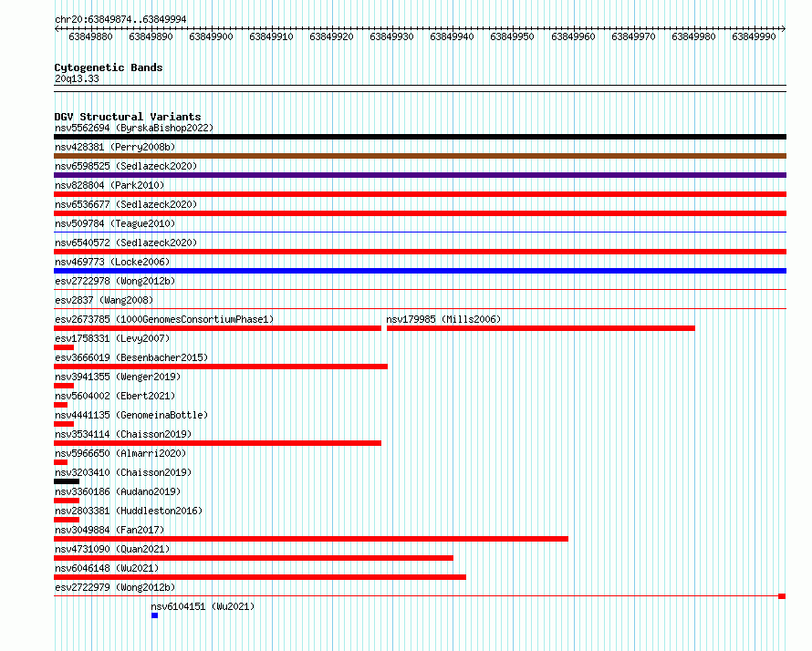Click the esv3666019 (Besenbacher2015) label

tap(131, 357)
